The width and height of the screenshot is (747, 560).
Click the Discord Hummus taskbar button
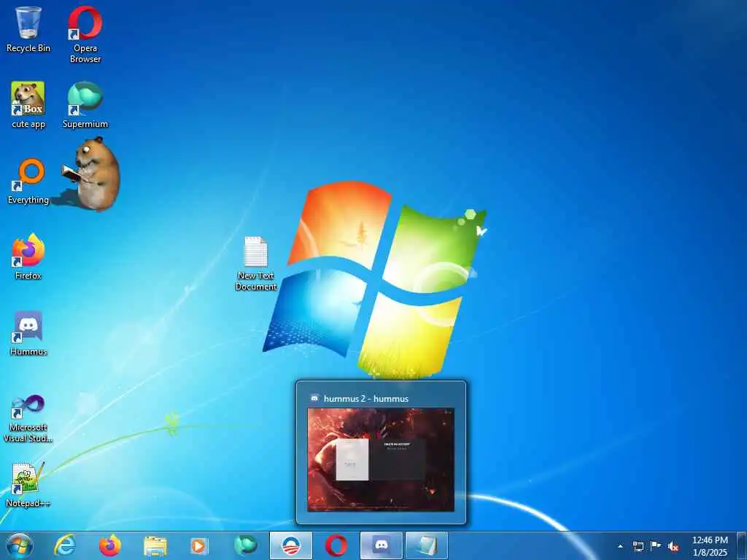click(381, 545)
